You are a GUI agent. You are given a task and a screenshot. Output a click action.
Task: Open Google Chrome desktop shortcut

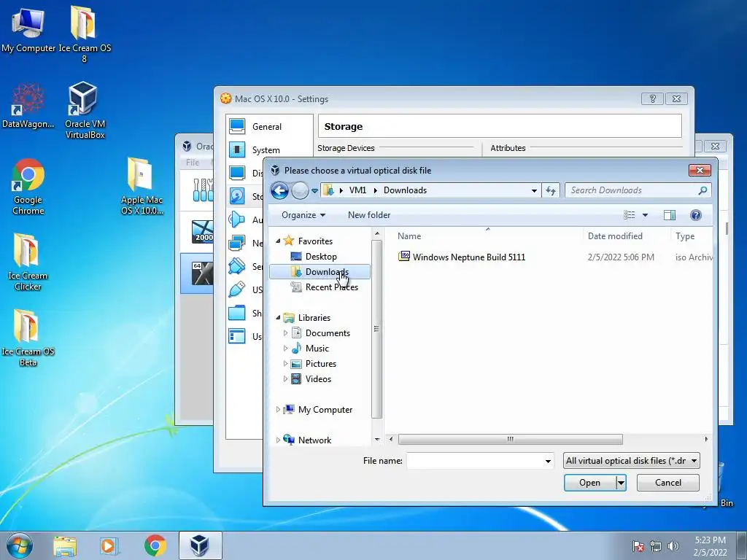28,186
